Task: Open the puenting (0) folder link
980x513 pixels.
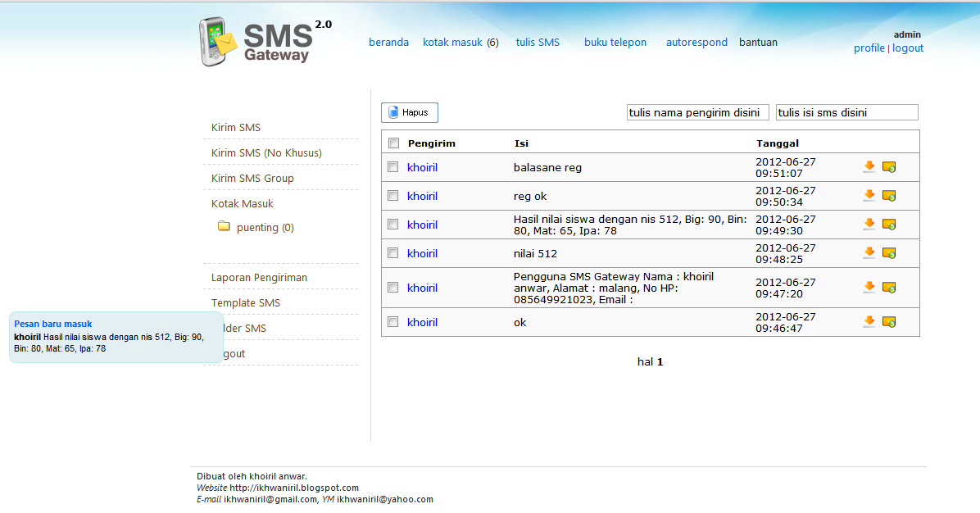Action: point(265,228)
